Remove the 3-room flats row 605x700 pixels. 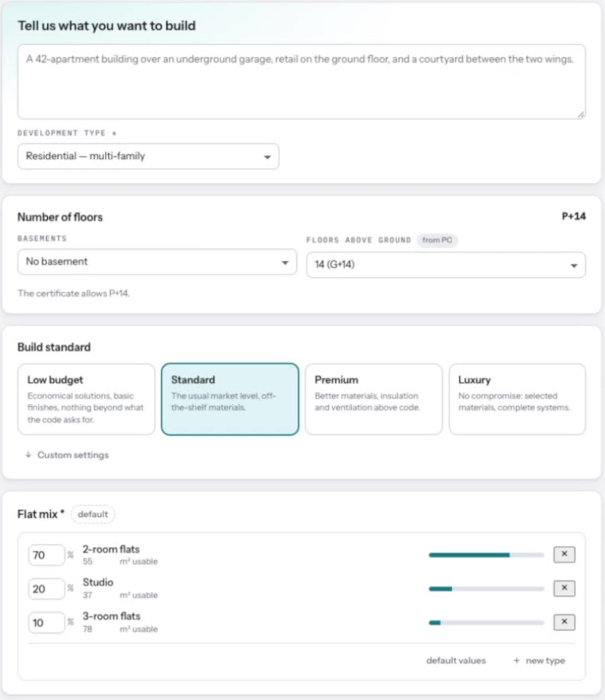[x=564, y=622]
